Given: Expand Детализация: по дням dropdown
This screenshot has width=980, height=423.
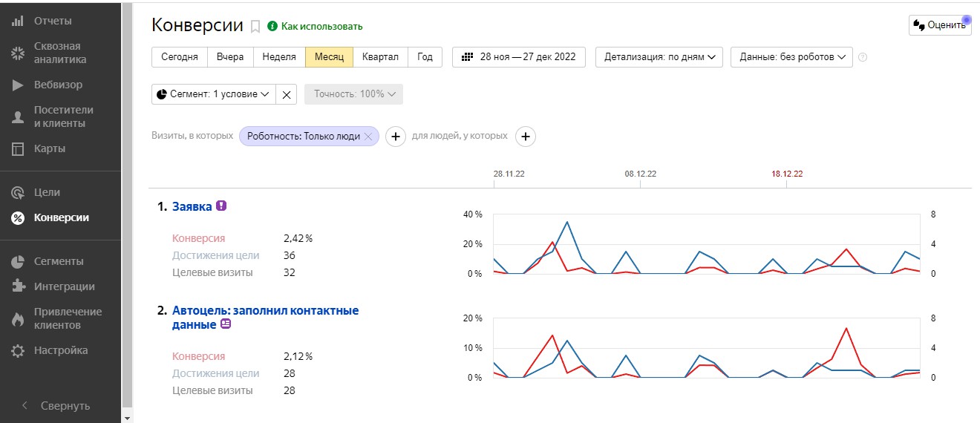Looking at the screenshot, I should point(659,57).
